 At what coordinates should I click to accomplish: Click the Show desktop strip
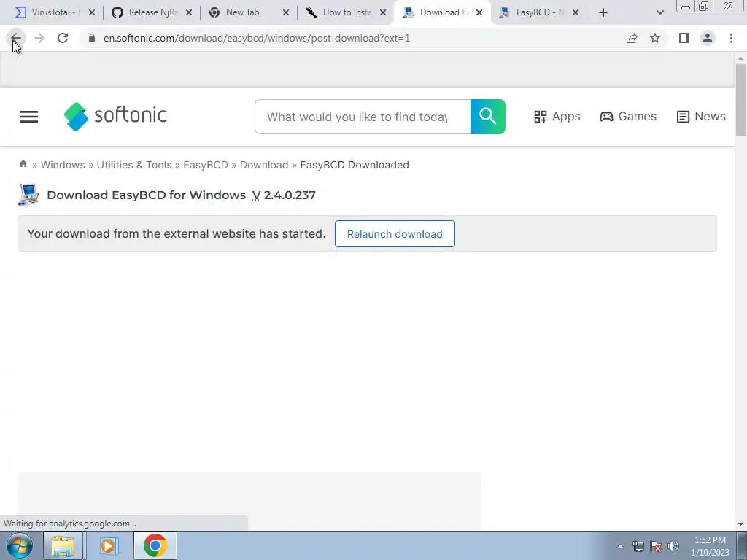[742, 545]
